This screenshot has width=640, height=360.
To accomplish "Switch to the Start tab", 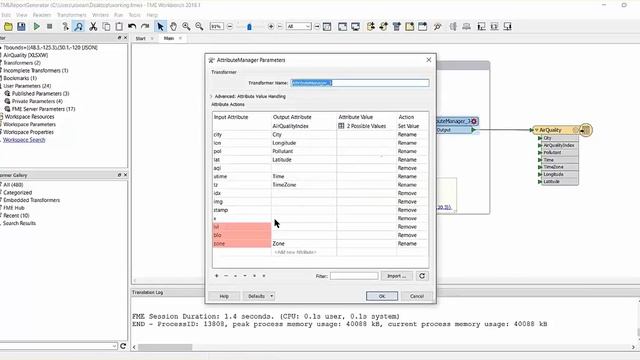I will tap(140, 38).
